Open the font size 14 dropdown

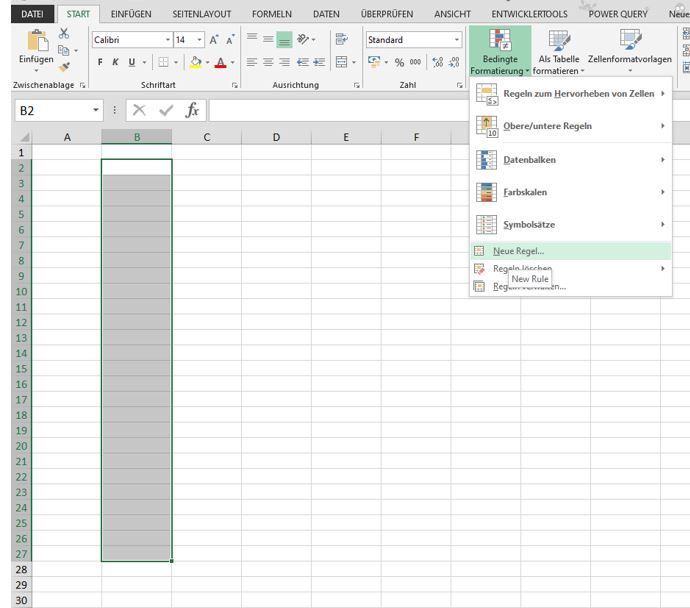(x=199, y=40)
